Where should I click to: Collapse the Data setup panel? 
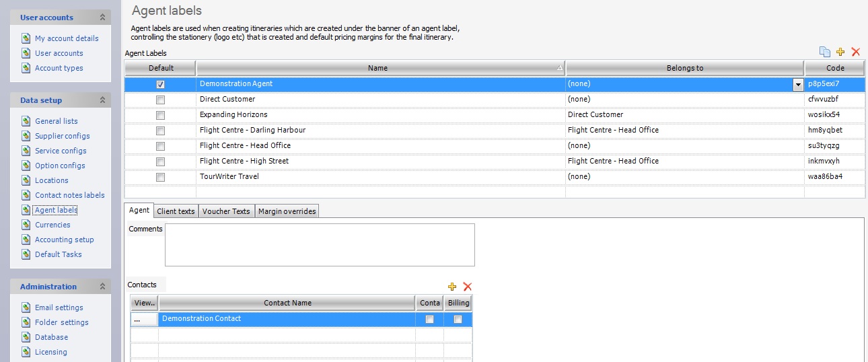tap(102, 100)
